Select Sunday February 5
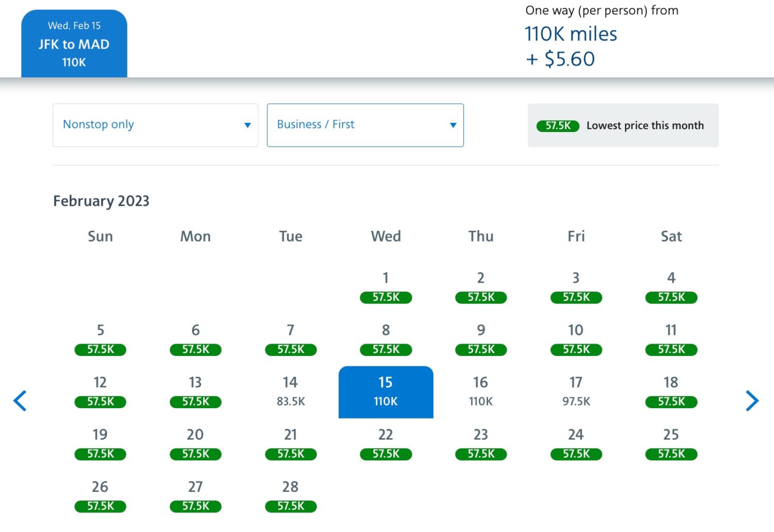This screenshot has height=532, width=774. 100,340
